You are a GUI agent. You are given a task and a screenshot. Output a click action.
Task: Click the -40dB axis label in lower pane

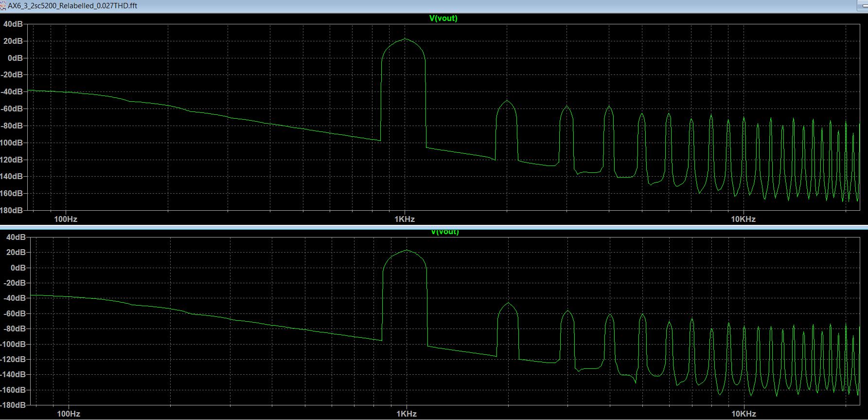coord(14,298)
